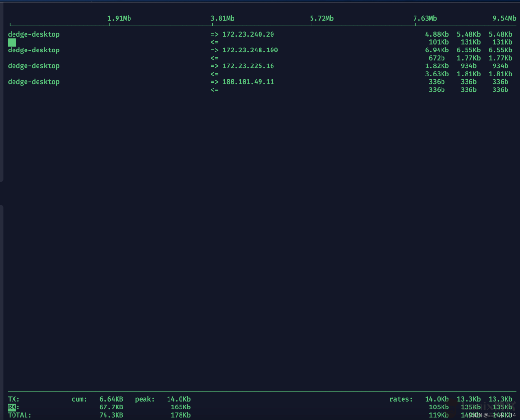Click the cum: label
Image resolution: width=520 pixels, height=420 pixels.
[79, 399]
